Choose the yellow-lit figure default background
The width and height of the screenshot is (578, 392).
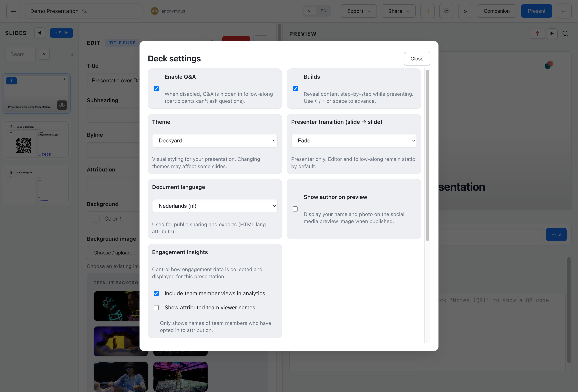[x=117, y=341]
